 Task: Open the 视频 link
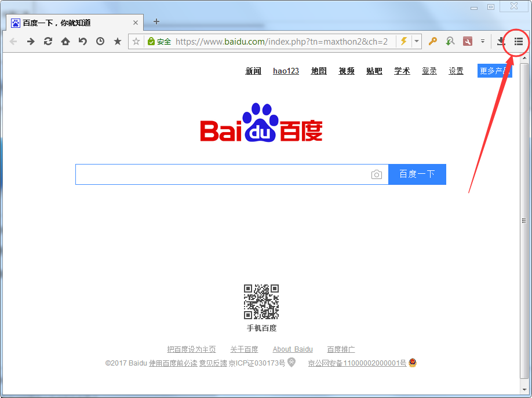coord(347,71)
